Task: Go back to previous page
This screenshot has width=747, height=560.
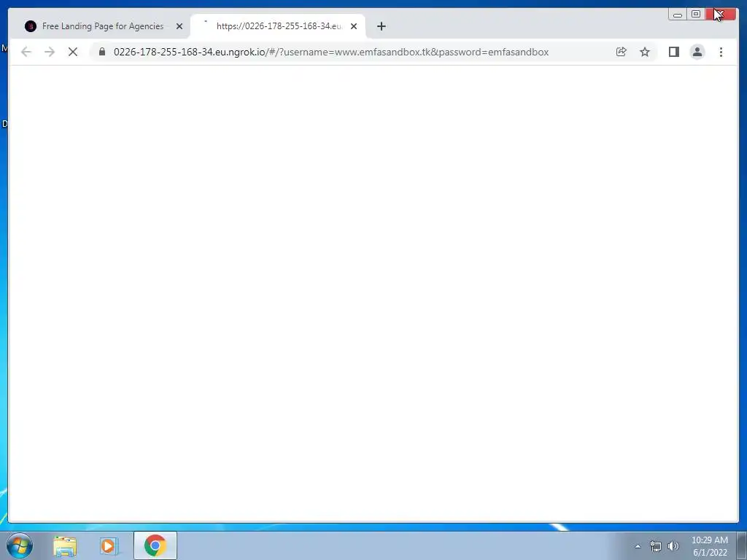Action: pos(26,52)
